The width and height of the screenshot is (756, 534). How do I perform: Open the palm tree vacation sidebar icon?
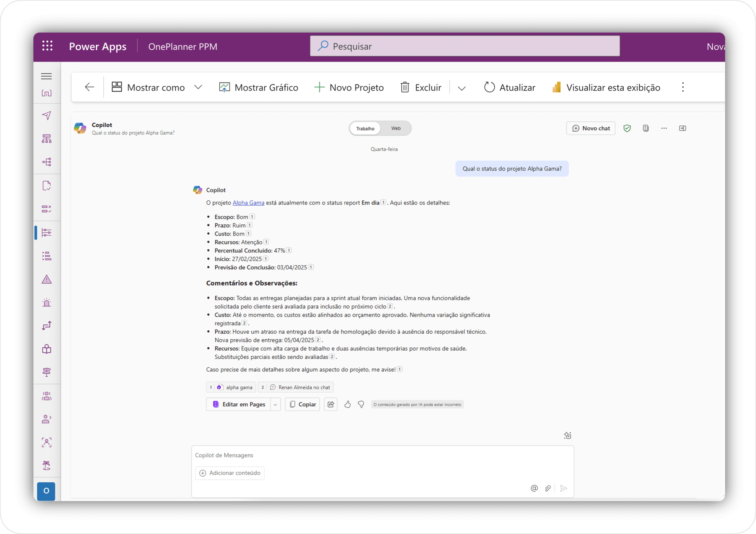46,465
